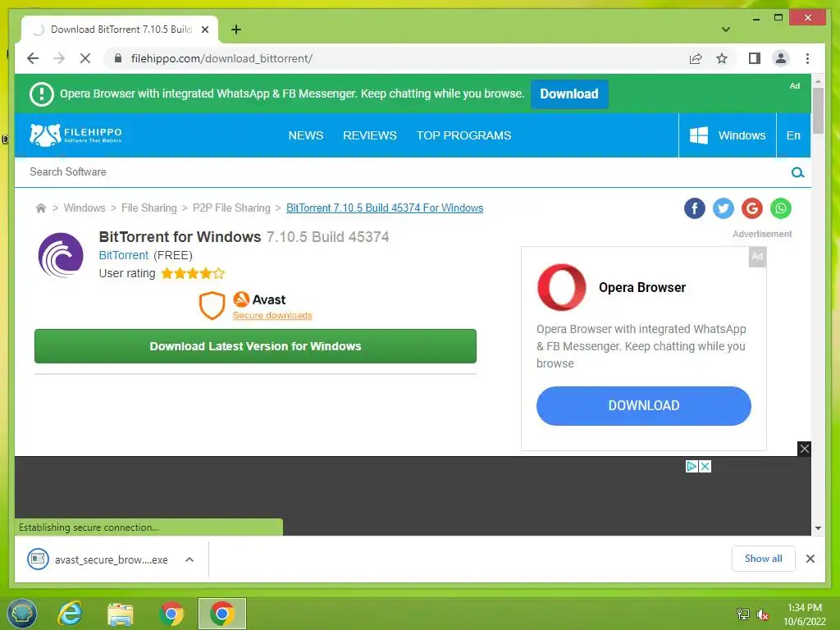840x630 pixels.
Task: Share via WhatsApp icon
Action: [x=781, y=208]
